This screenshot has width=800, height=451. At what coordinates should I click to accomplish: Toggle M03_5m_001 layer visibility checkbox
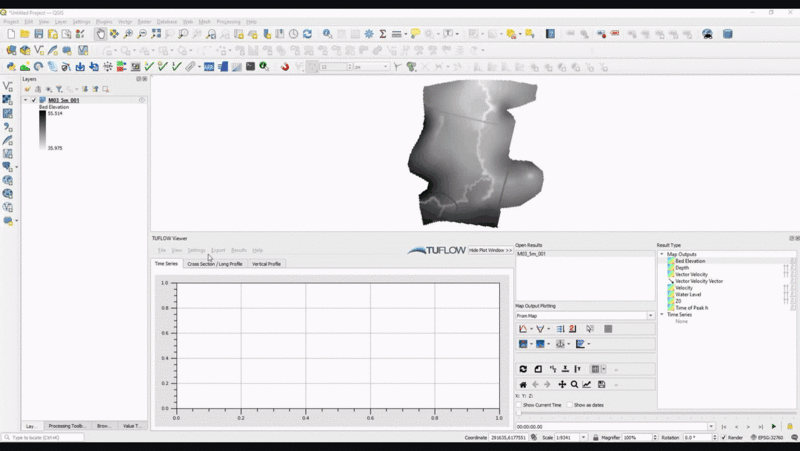tap(34, 100)
